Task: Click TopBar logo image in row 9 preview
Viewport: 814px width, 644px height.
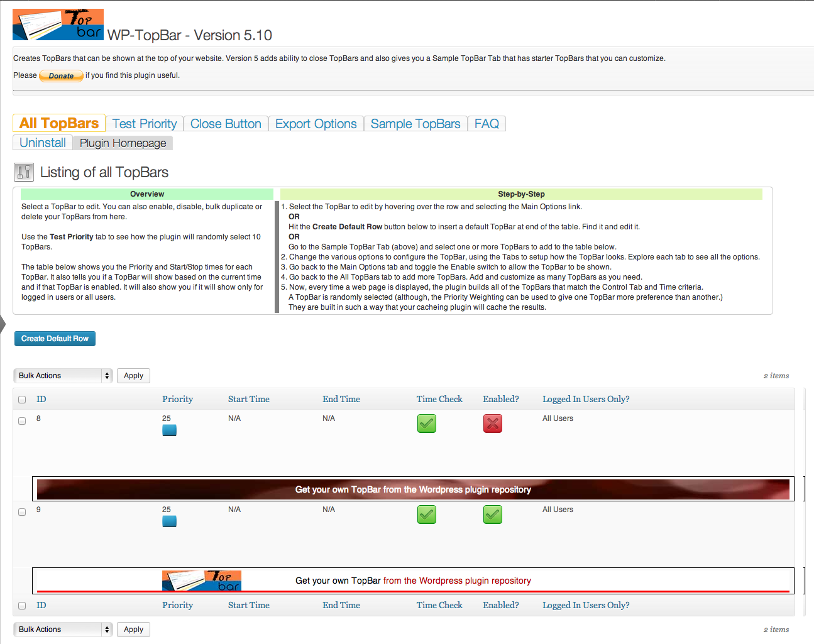Action: point(202,581)
